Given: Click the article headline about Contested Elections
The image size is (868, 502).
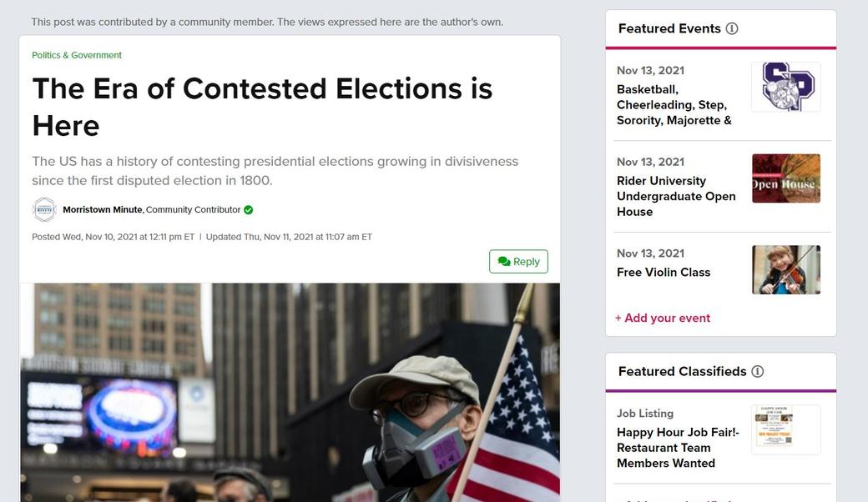Looking at the screenshot, I should tap(262, 107).
